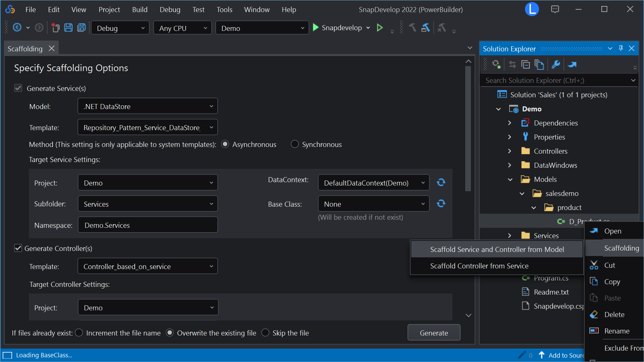Click the disabled Generate Service(s) checkbox
Image resolution: width=644 pixels, height=362 pixels.
(18, 88)
